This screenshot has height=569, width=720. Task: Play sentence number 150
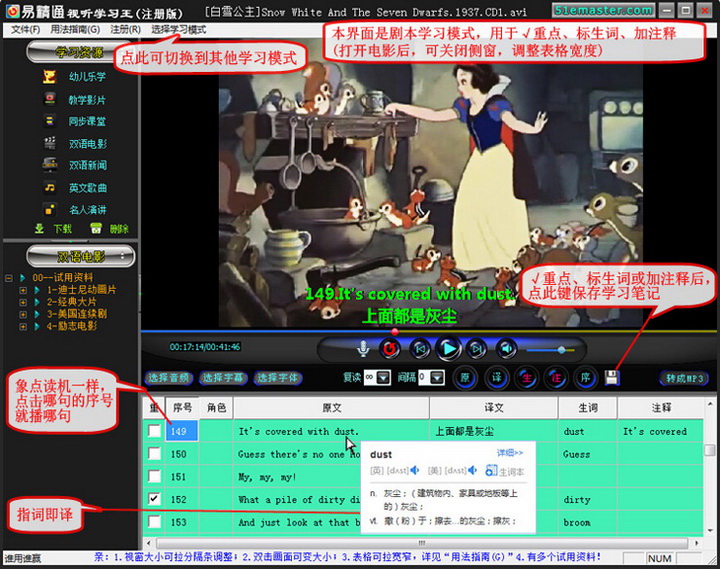181,454
